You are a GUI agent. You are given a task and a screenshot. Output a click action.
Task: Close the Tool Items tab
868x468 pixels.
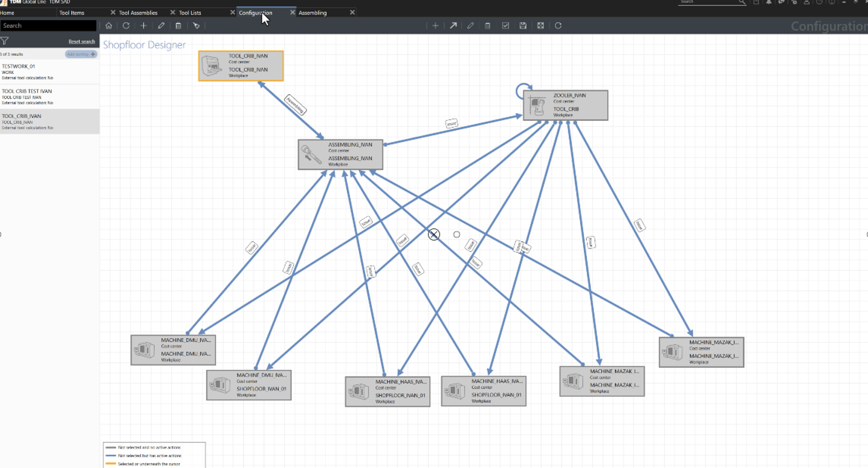click(112, 13)
